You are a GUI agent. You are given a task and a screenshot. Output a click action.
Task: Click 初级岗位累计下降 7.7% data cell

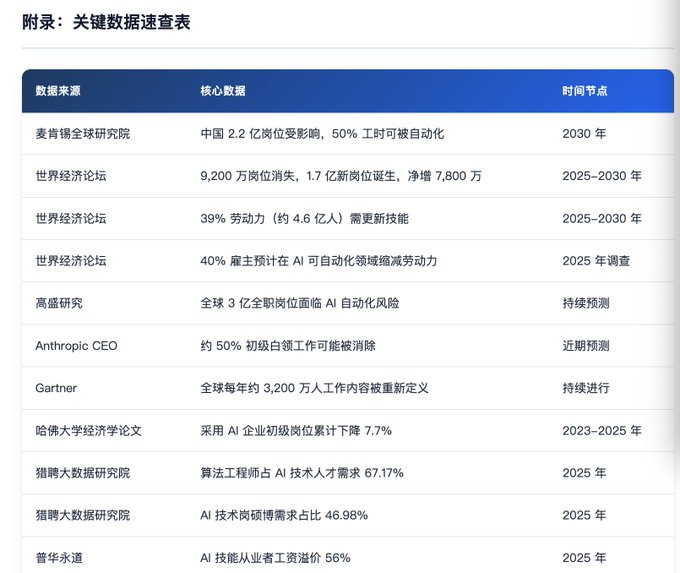pyautogui.click(x=296, y=430)
